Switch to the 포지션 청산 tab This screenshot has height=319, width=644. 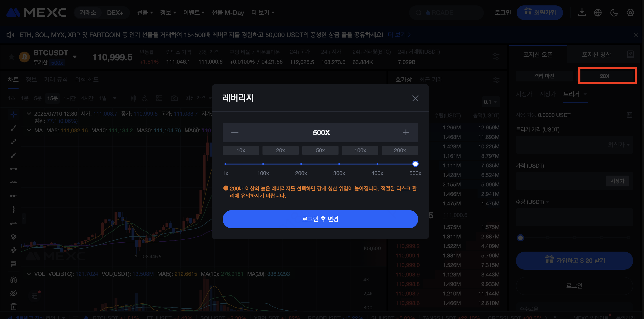(x=596, y=55)
